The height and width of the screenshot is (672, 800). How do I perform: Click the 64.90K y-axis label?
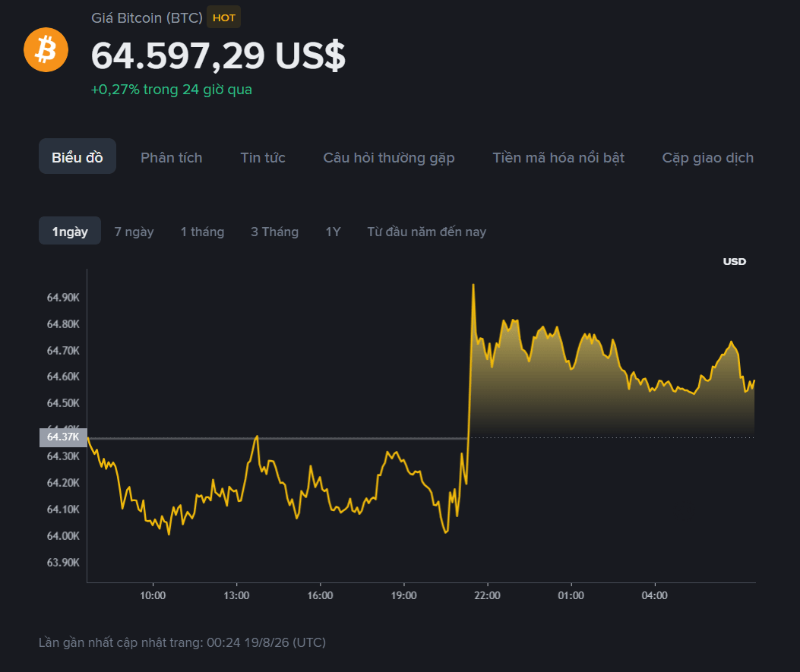(x=63, y=297)
